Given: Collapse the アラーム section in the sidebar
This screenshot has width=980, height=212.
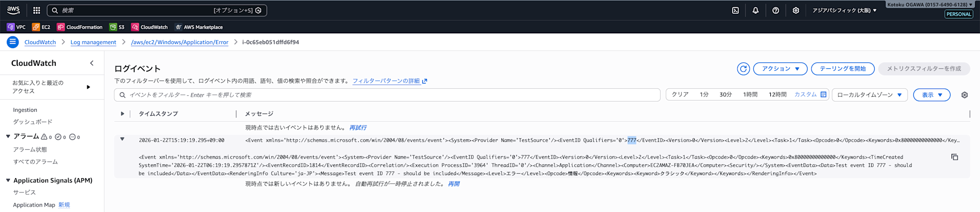Looking at the screenshot, I should coord(8,136).
